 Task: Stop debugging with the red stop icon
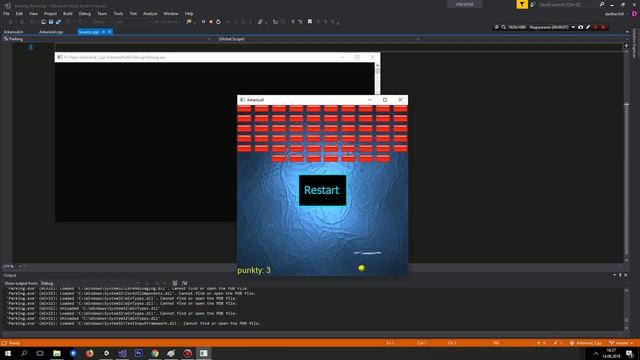coord(211,22)
